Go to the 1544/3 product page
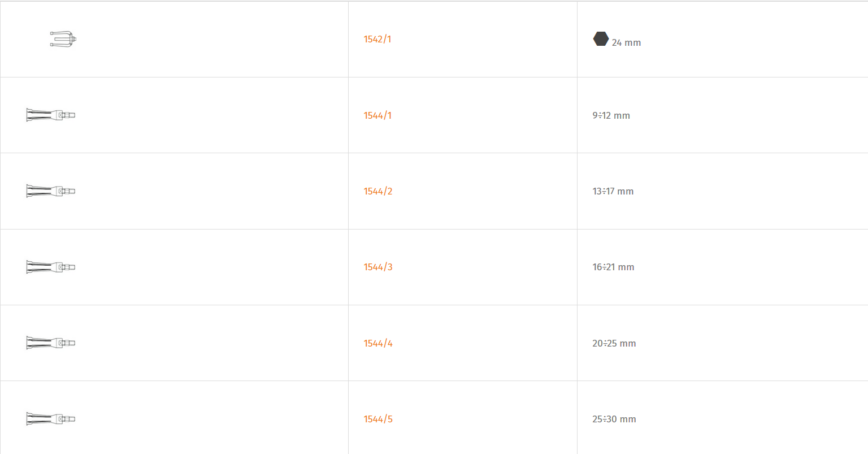868x454 pixels. coord(377,267)
